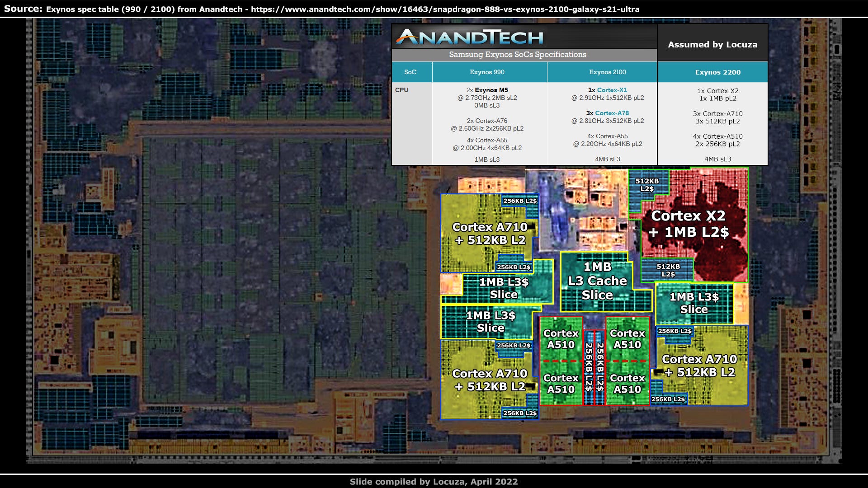Open the 'Cortex-X1' link
The height and width of the screenshot is (488, 868).
point(612,90)
